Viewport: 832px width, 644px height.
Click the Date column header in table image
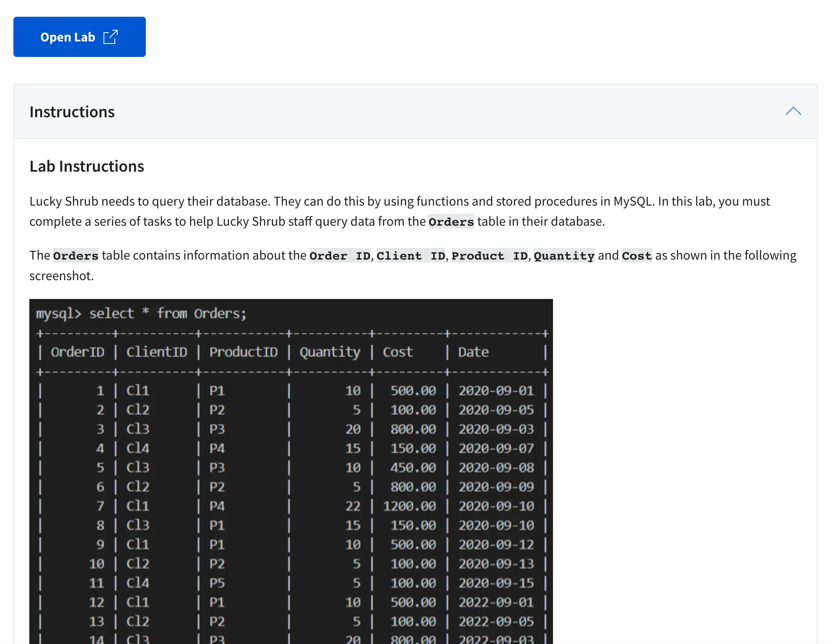coord(473,352)
